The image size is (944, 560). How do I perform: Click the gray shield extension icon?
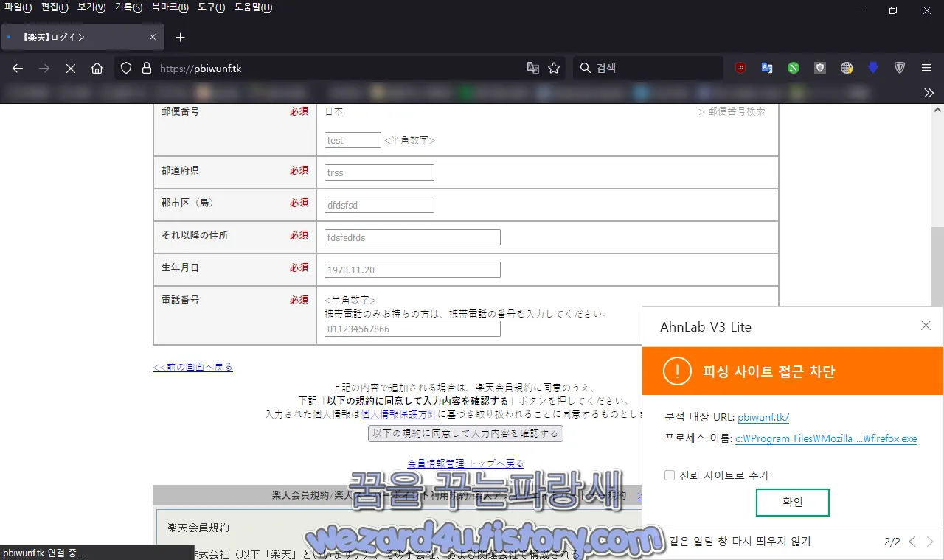point(820,68)
